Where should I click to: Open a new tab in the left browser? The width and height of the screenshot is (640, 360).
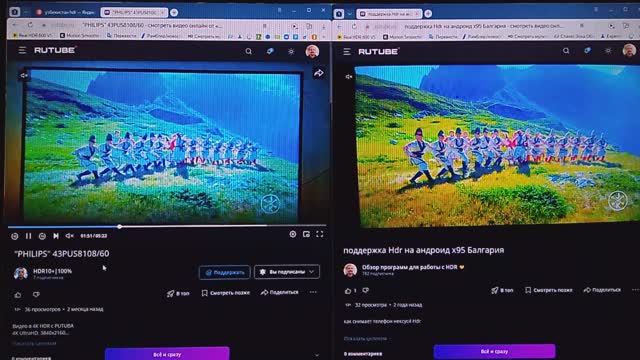[x=174, y=13]
